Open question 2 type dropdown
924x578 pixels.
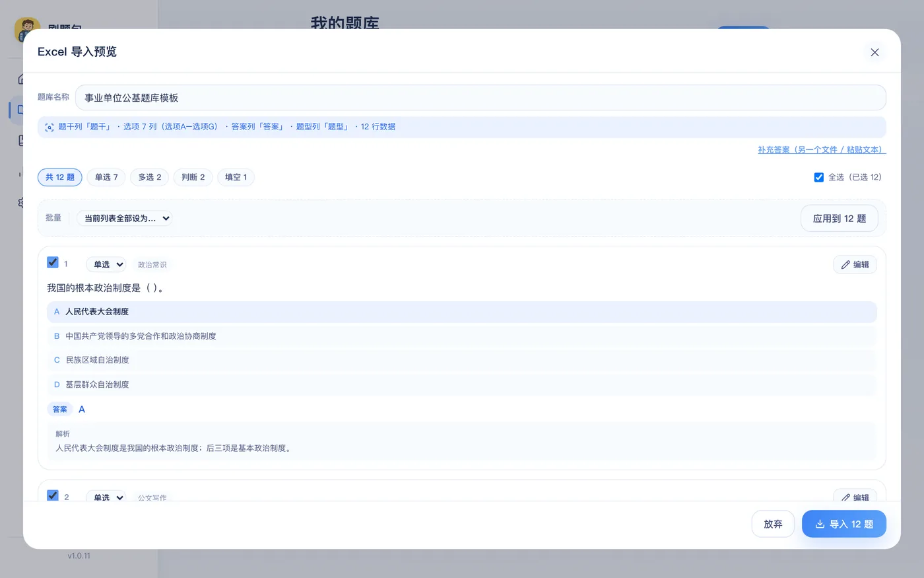(106, 497)
